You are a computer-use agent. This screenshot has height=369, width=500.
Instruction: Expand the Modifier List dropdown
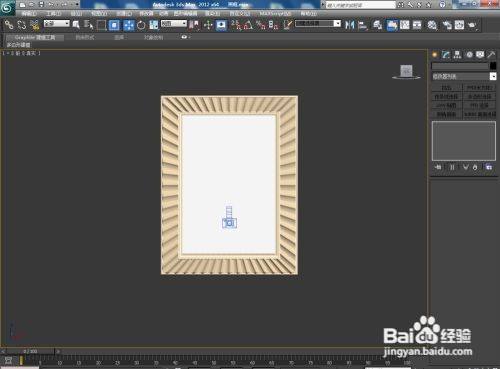pyautogui.click(x=464, y=76)
